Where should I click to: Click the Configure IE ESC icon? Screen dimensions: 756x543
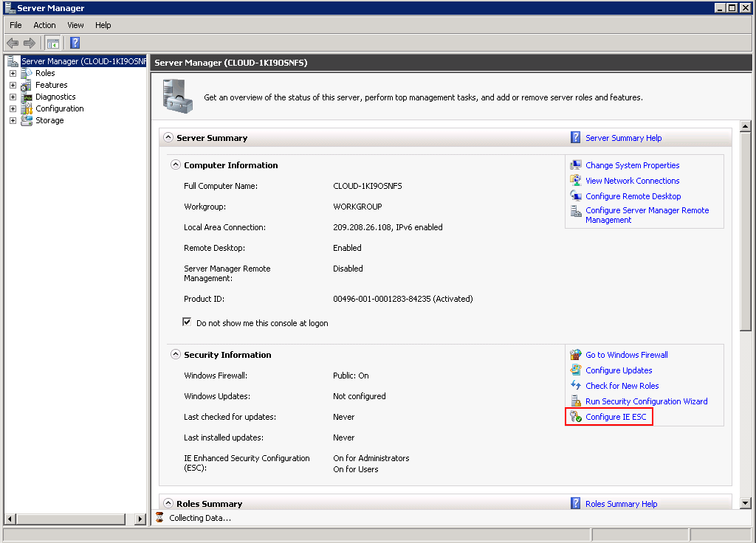click(576, 416)
